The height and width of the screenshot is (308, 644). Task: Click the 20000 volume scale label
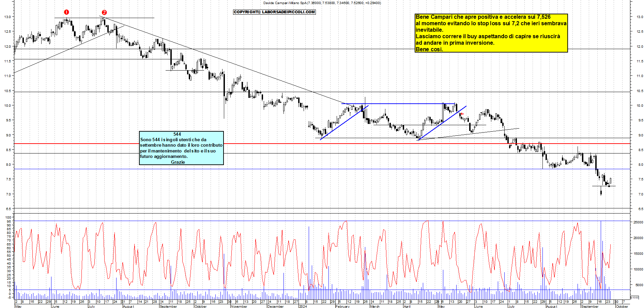pos(638,238)
